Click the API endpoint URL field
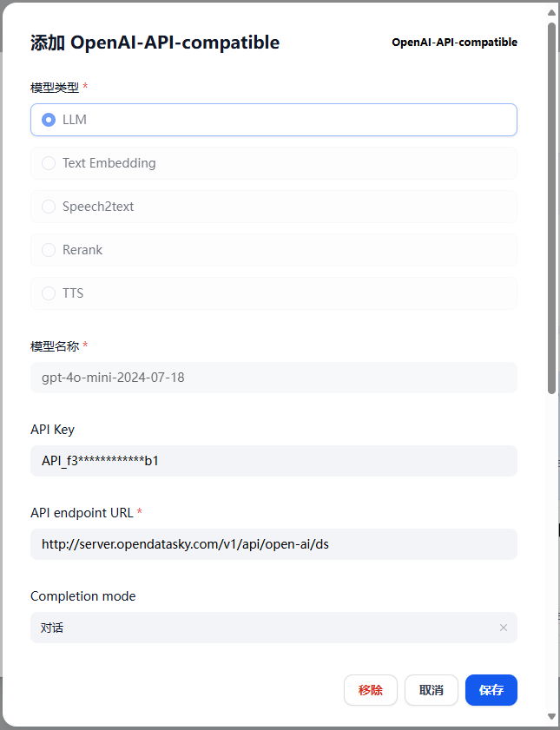The height and width of the screenshot is (730, 560). [273, 543]
